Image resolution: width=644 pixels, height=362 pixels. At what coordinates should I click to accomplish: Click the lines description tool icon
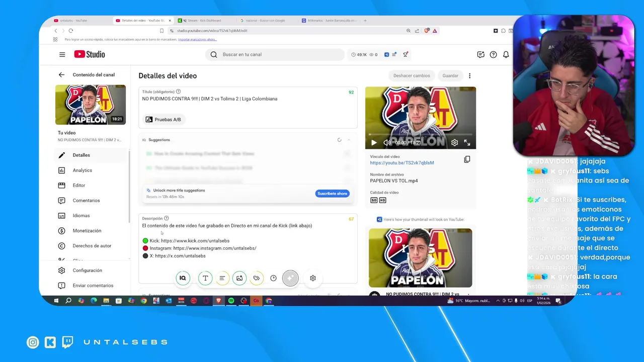click(222, 278)
